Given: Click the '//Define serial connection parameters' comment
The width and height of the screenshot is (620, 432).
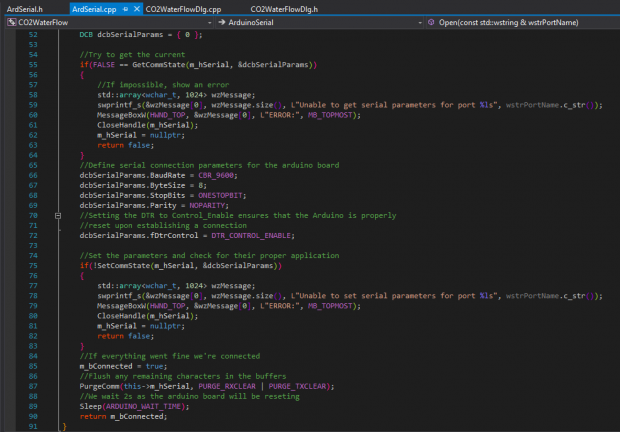Looking at the screenshot, I should [x=209, y=165].
